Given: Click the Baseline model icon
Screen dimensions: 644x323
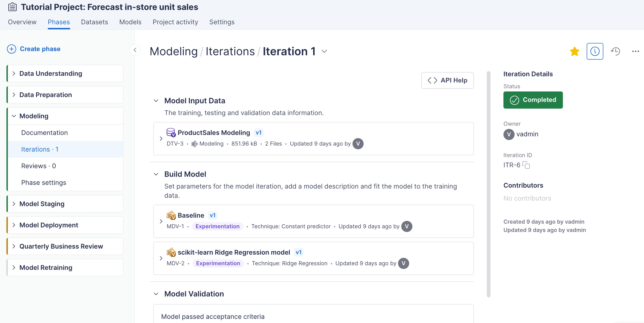Looking at the screenshot, I should (171, 215).
